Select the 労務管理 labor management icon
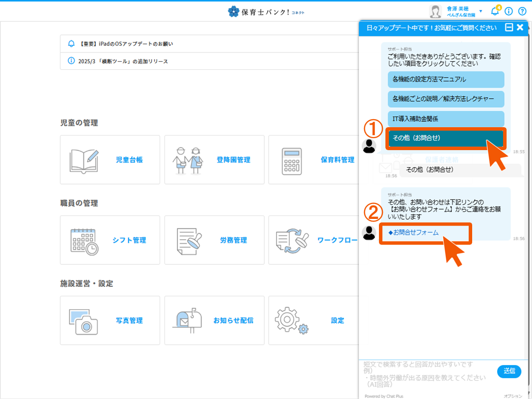The image size is (532, 399). pos(214,240)
